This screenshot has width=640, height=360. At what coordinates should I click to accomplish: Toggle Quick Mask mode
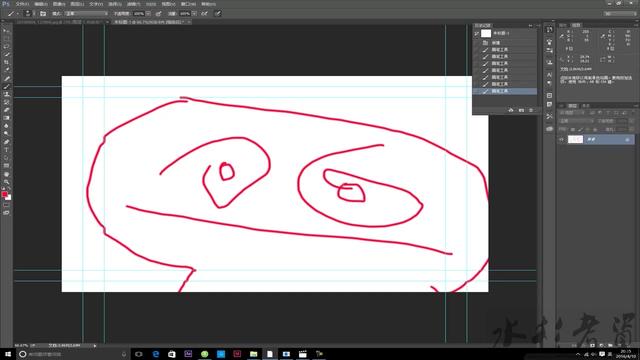click(6, 205)
